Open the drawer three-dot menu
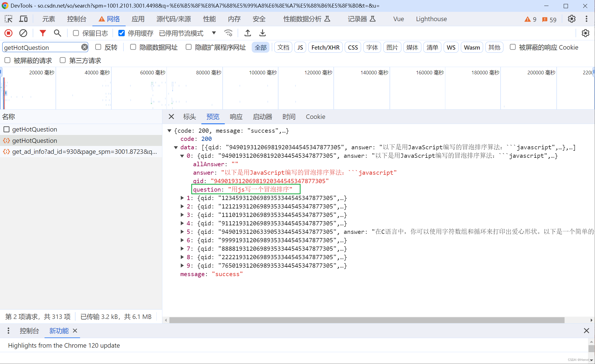This screenshot has height=364, width=595. (8, 331)
